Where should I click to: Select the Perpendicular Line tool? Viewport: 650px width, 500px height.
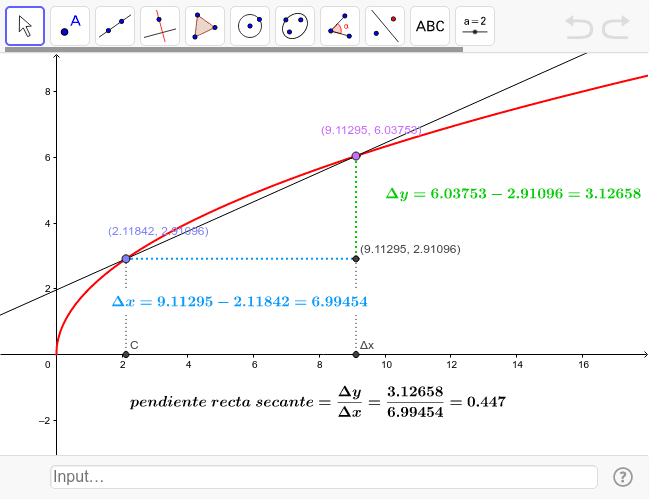pyautogui.click(x=160, y=26)
